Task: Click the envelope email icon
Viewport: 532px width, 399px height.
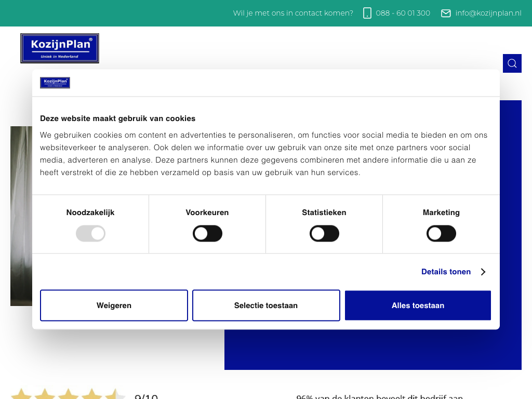Action: (x=446, y=13)
